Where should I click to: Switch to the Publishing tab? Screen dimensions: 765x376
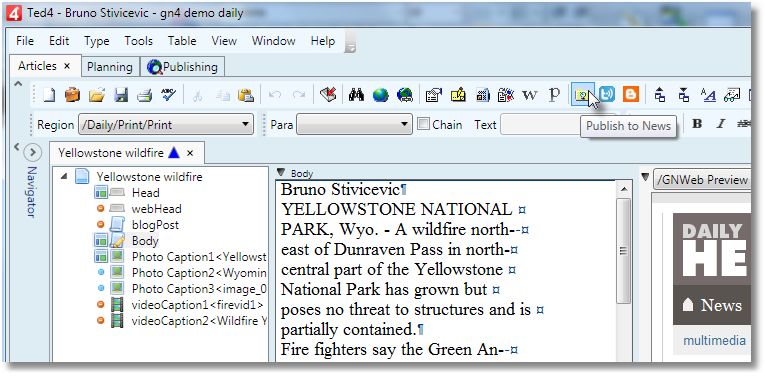tap(182, 67)
